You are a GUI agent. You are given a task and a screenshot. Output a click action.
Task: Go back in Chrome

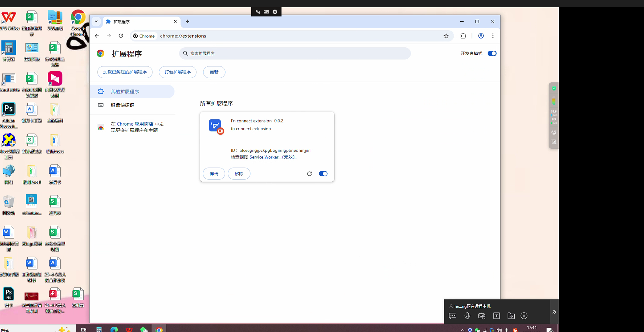point(97,36)
